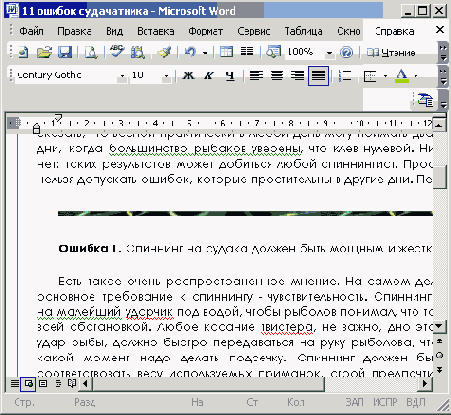Open the Правка menu
Viewport: 451px width, 415px height.
(74, 31)
